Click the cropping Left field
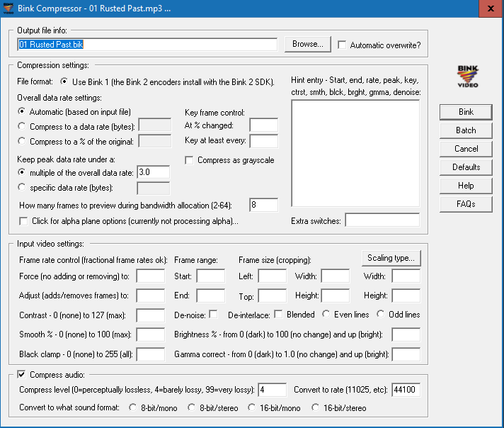The image size is (504, 428). coord(273,276)
